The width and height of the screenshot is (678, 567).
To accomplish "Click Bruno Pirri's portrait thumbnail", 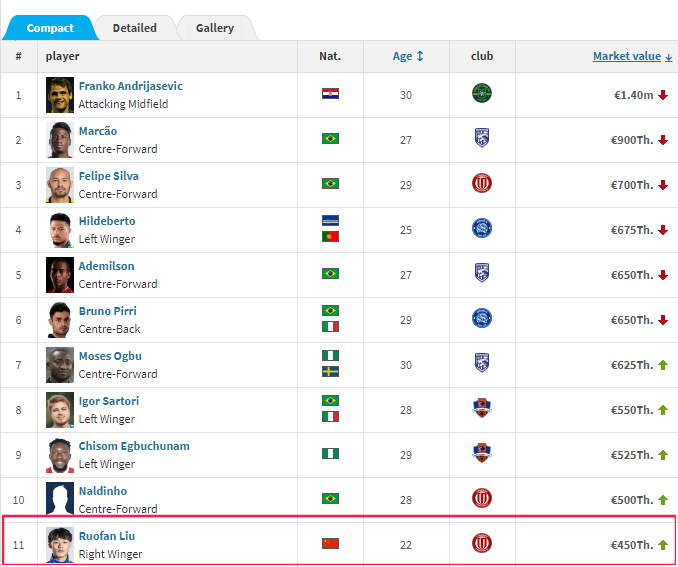I will pyautogui.click(x=60, y=320).
